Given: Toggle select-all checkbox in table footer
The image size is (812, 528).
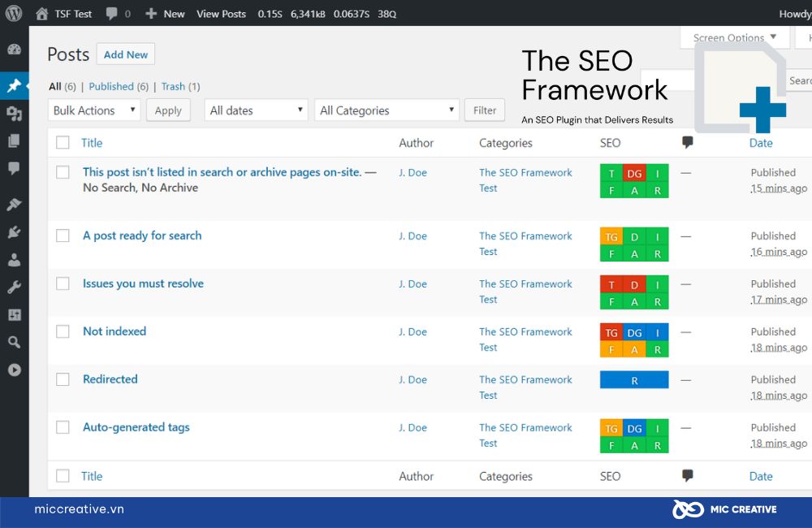Looking at the screenshot, I should (63, 476).
